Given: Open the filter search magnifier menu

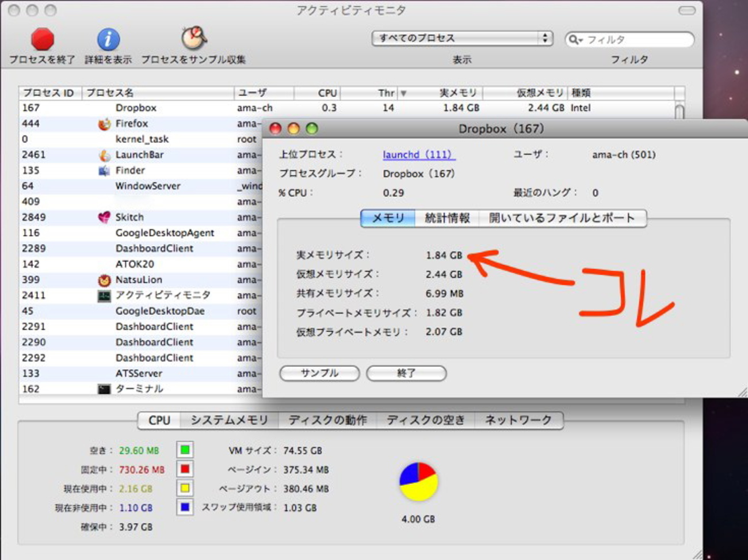Looking at the screenshot, I should click(x=575, y=40).
